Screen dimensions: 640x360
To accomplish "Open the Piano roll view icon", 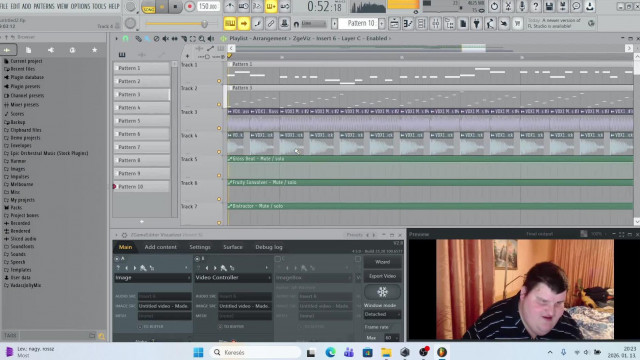I will [408, 24].
